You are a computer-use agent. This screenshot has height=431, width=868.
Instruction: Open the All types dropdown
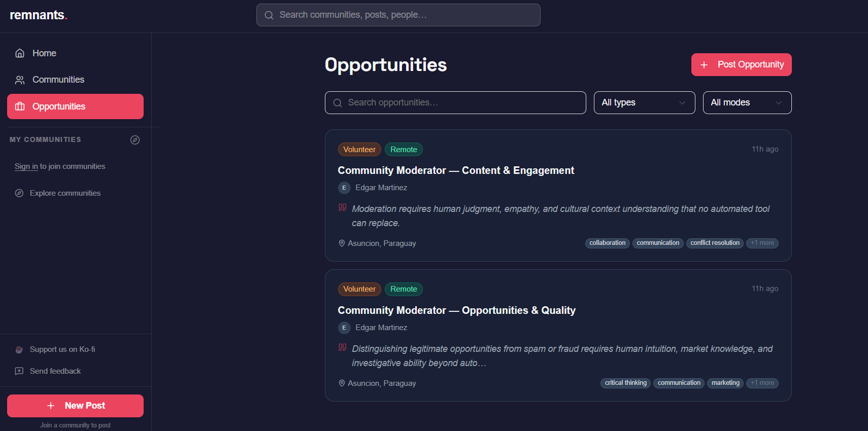644,102
